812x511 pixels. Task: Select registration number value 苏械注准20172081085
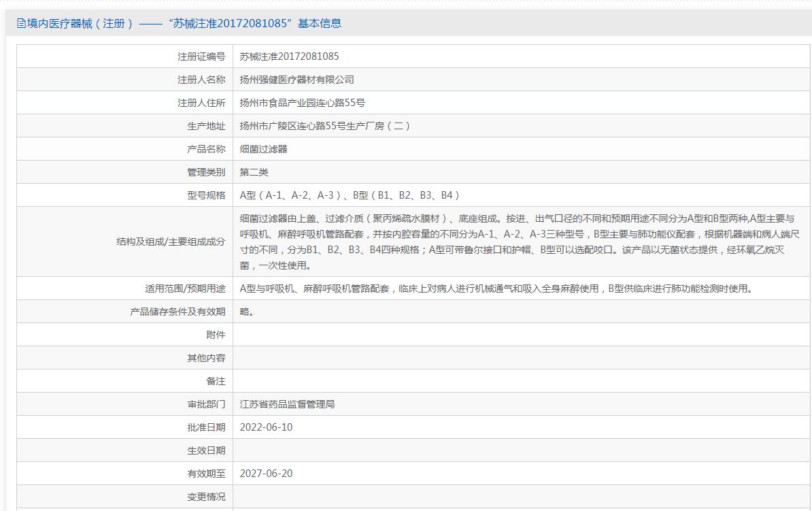point(289,56)
